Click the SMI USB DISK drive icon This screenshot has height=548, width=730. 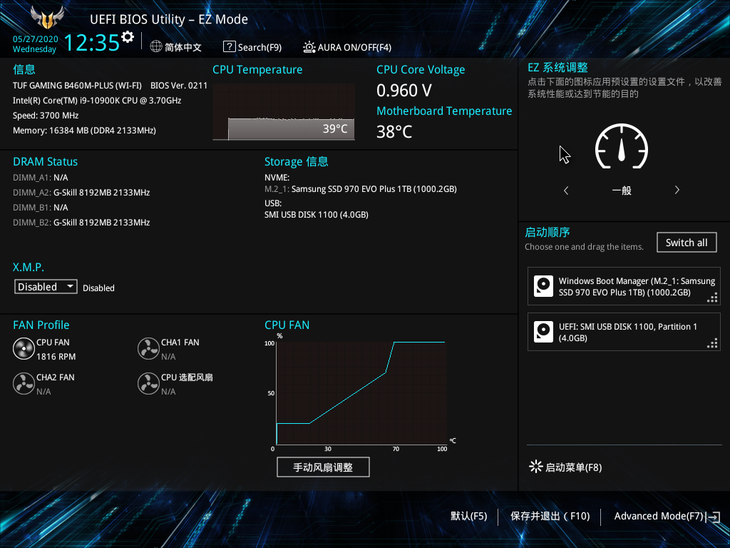[543, 332]
